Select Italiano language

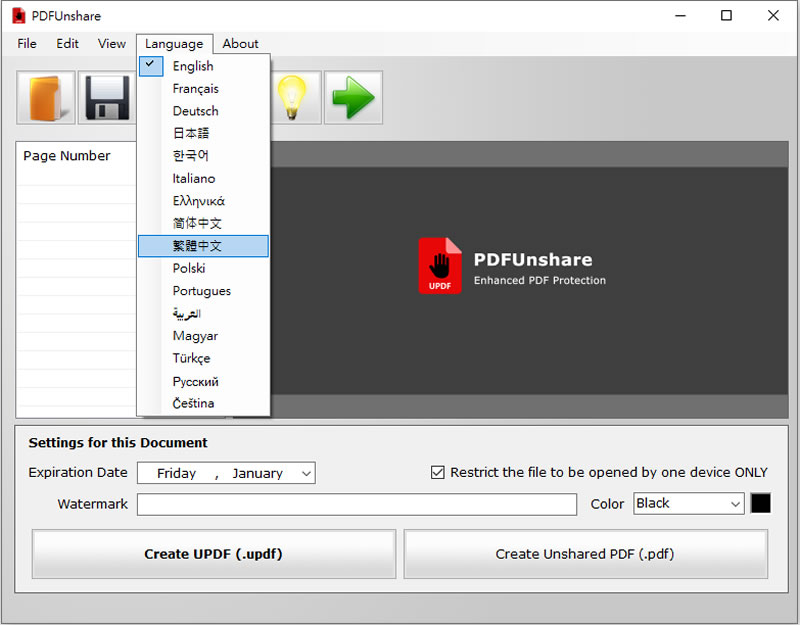click(x=203, y=179)
